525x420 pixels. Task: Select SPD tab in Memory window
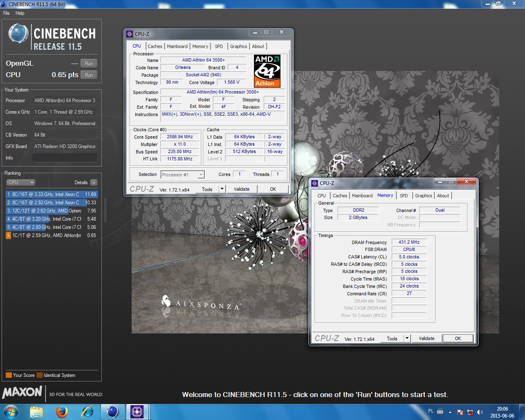coord(404,196)
